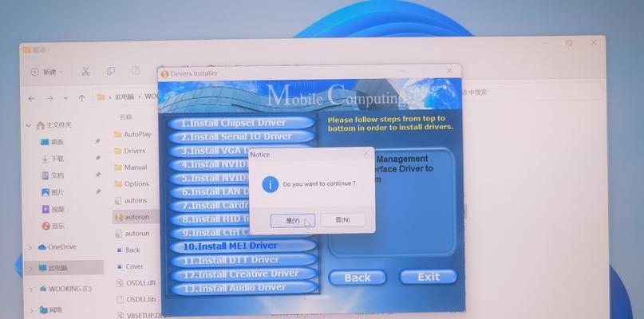644x319 pixels.
Task: Expand the 网络 tree node
Action: [x=31, y=310]
